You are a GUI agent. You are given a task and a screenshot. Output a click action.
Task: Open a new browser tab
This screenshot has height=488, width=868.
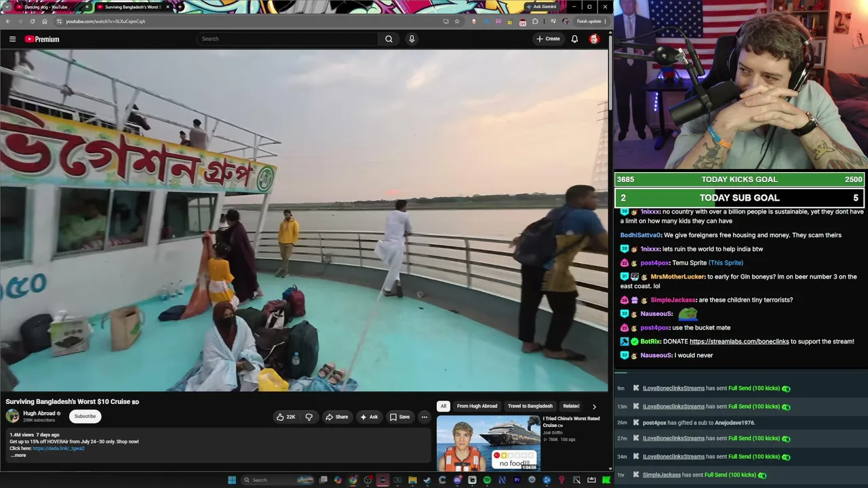pos(180,7)
